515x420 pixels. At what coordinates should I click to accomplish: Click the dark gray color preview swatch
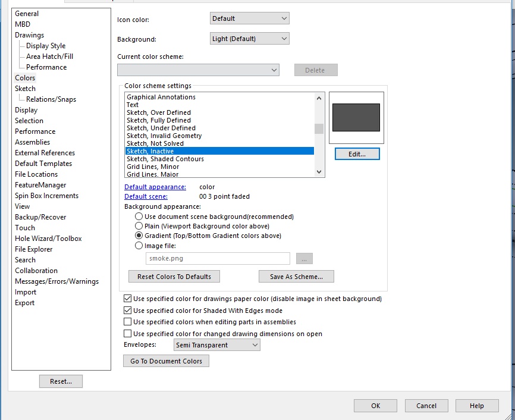tap(356, 118)
